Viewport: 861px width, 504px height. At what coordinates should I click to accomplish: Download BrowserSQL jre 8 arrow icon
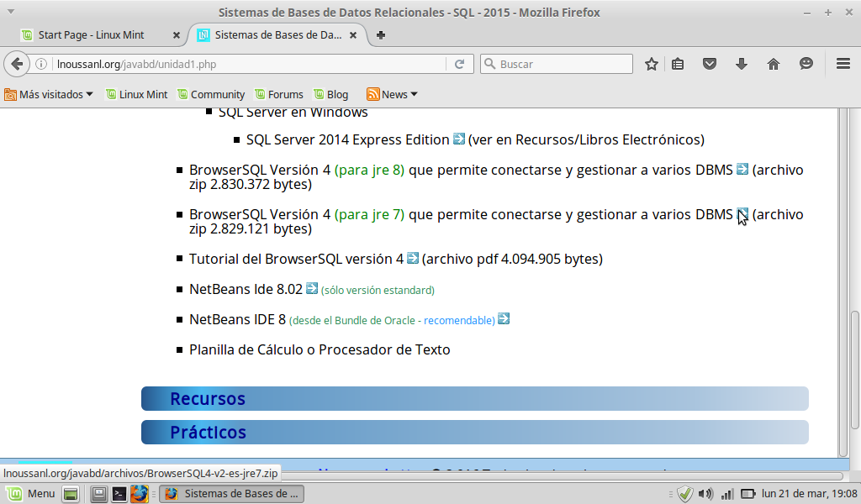coord(742,169)
